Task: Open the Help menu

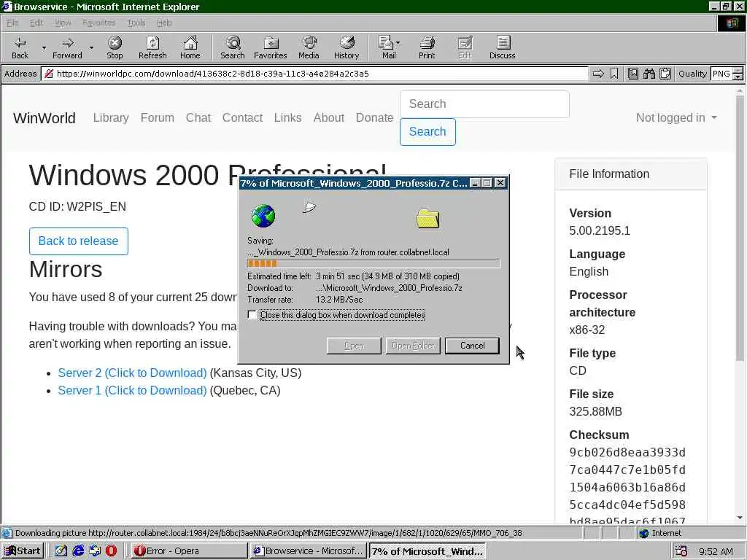Action: (x=164, y=23)
